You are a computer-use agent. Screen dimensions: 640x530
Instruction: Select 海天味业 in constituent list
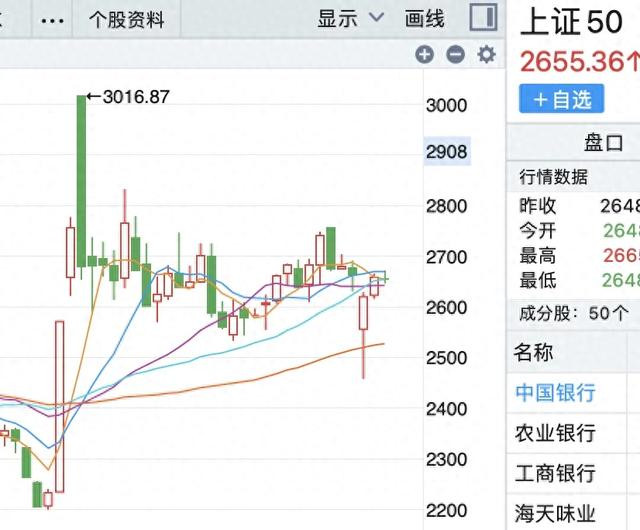click(x=555, y=513)
